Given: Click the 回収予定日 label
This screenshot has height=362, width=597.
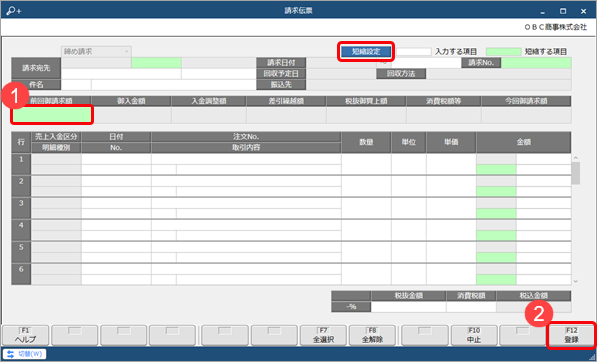Looking at the screenshot, I should point(281,73).
